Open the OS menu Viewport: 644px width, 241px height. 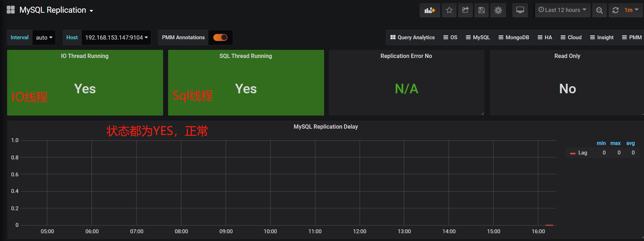click(x=450, y=37)
